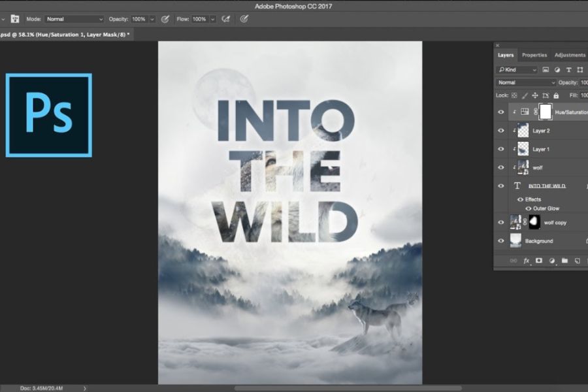Image resolution: width=588 pixels, height=392 pixels.
Task: Open the brush Mode dropdown
Action: tap(74, 19)
